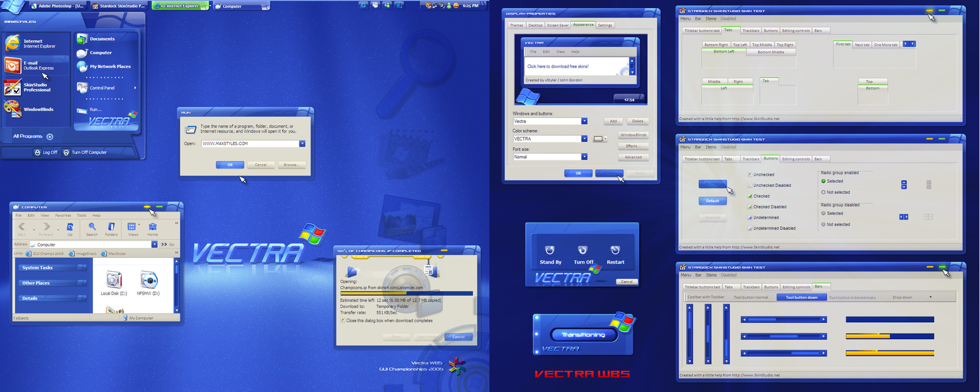Enable close dialog when download completes

point(343,321)
